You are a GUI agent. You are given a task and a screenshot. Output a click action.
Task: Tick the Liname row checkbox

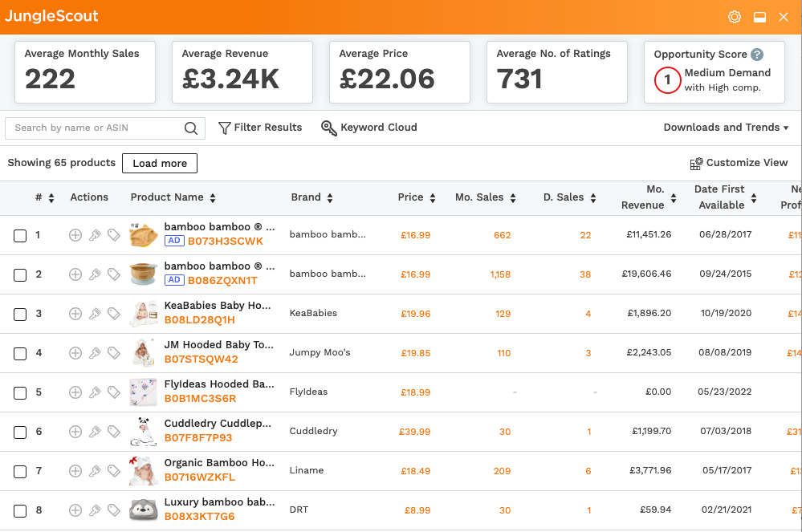(20, 472)
